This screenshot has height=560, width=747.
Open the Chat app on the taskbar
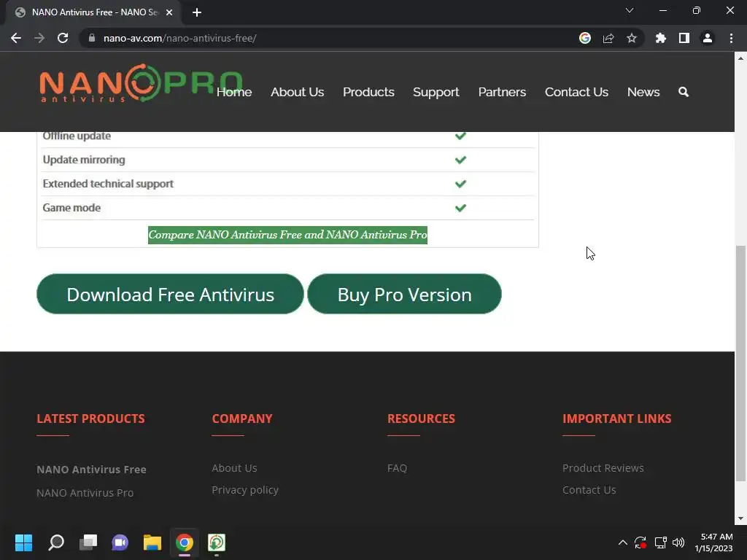click(x=120, y=542)
